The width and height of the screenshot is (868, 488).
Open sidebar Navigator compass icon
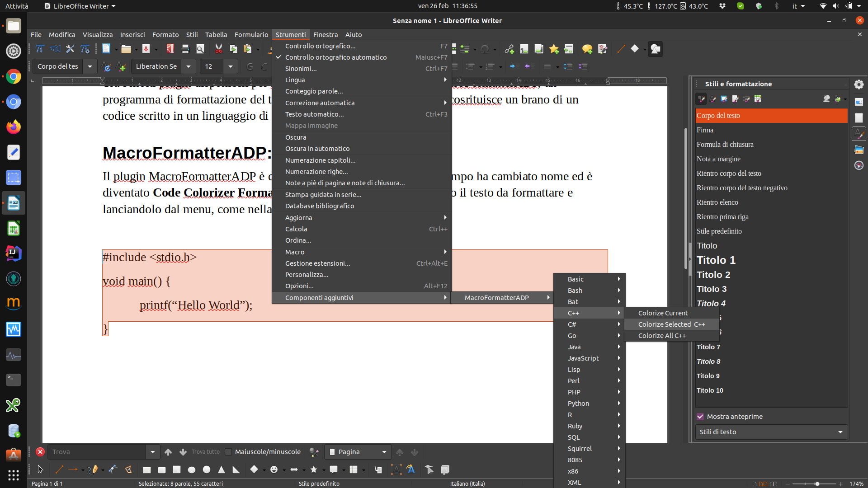click(x=859, y=165)
